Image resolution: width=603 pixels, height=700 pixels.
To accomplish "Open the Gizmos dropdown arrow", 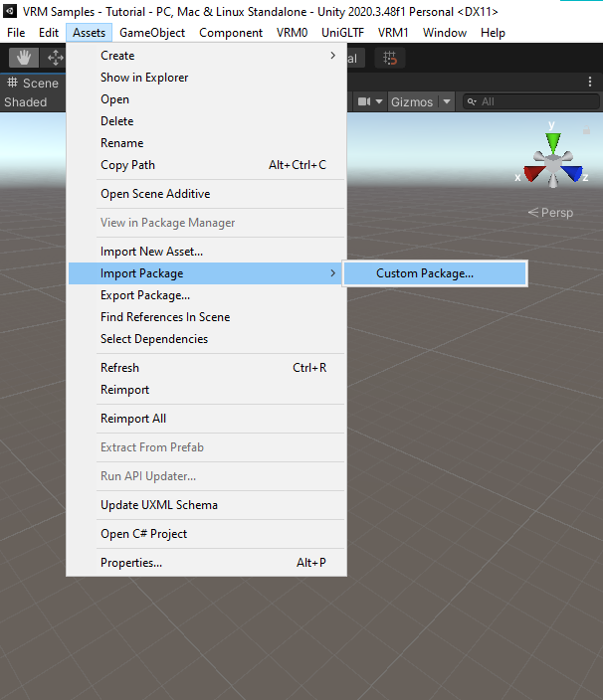I will click(447, 101).
